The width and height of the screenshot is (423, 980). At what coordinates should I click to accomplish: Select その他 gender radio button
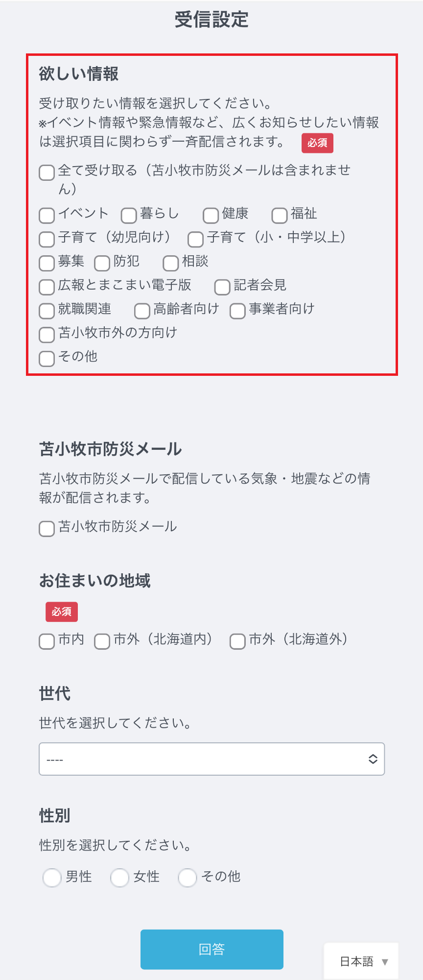coord(187,878)
